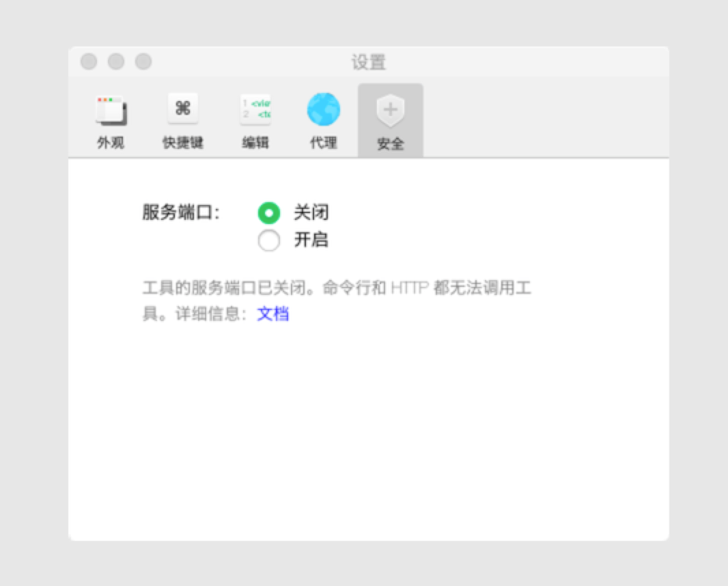Switch to the 代理 settings tab
This screenshot has width=728, height=586.
click(x=322, y=120)
